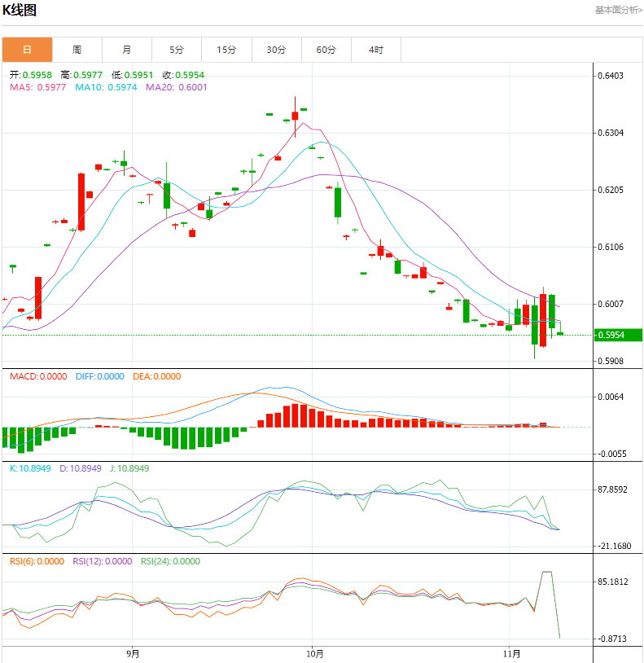Viewport: 644px width, 663px height.
Task: Switch to the 4时 chart tab
Action: click(375, 50)
